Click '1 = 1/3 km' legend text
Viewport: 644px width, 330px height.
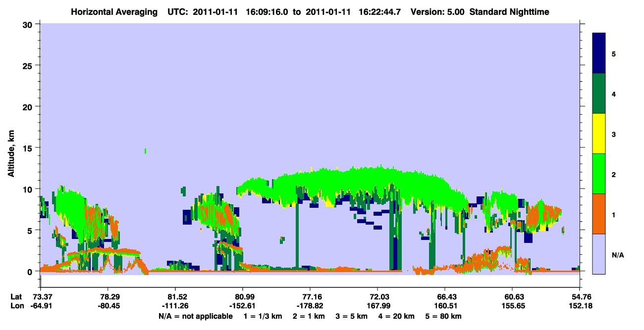pos(263,316)
